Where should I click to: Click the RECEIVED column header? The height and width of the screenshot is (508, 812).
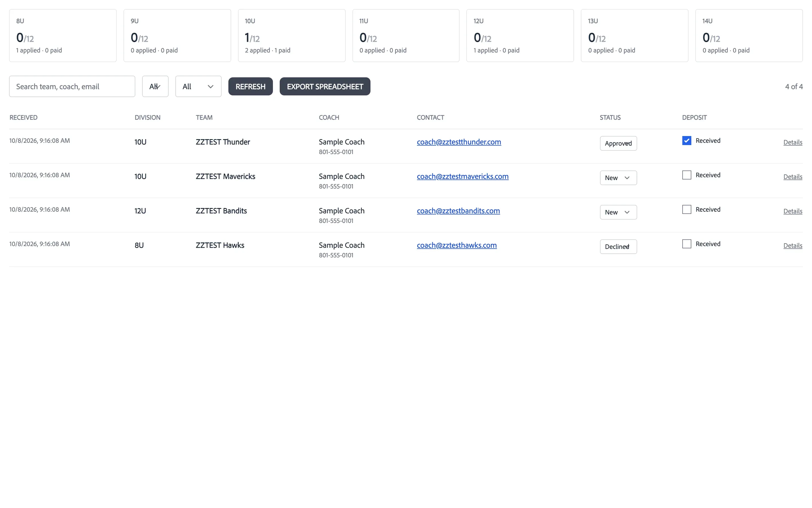(x=23, y=118)
